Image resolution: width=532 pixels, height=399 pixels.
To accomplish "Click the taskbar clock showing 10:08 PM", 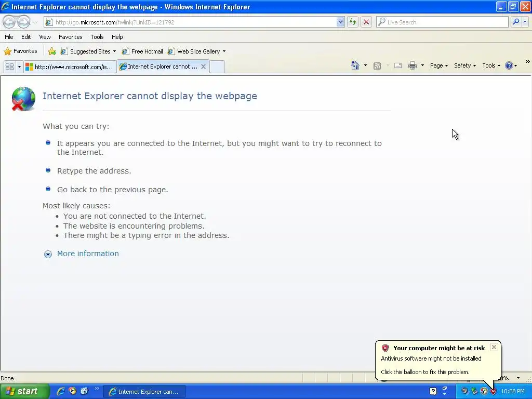I will click(513, 392).
